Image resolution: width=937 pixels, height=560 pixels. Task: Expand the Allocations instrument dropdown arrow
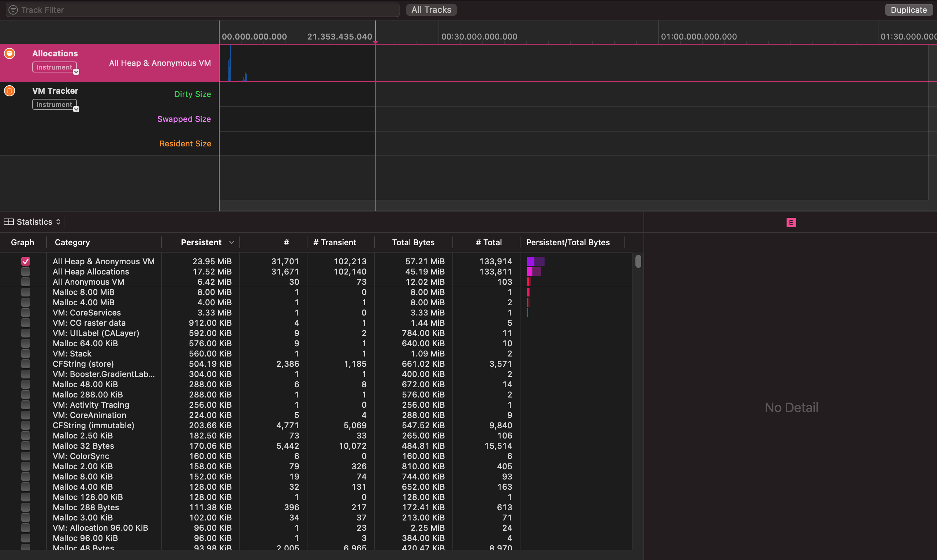point(76,72)
